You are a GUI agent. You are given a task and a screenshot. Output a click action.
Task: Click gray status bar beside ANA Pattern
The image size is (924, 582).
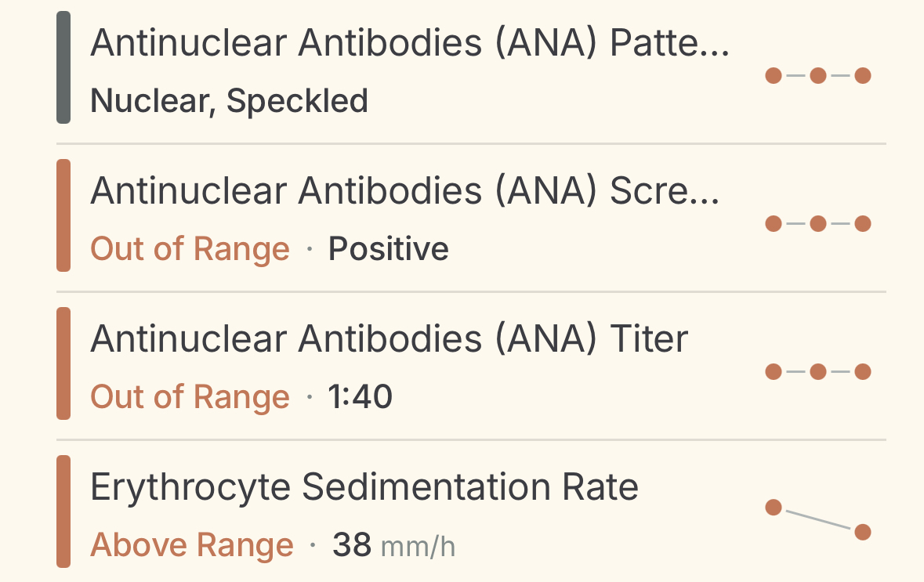click(x=63, y=67)
